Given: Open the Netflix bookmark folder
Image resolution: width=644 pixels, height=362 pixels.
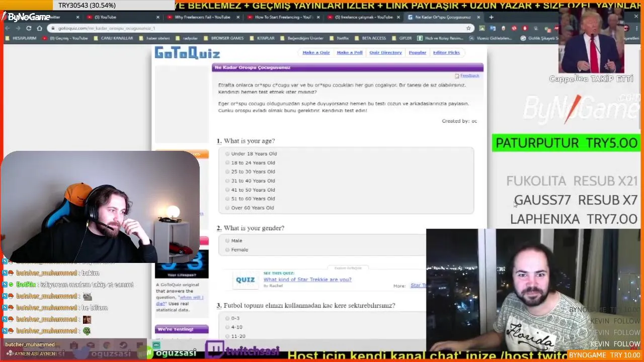Looking at the screenshot, I should tap(340, 38).
